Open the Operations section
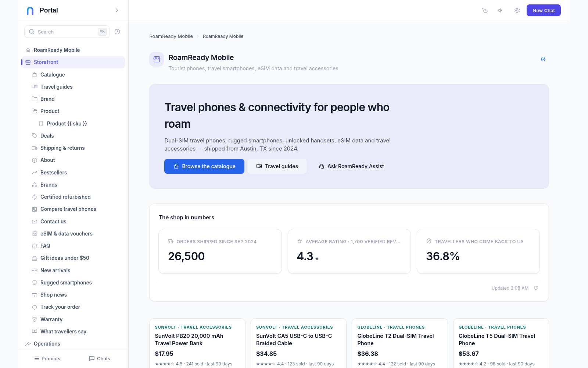Screen dimensions: 588x368 [73, 344]
